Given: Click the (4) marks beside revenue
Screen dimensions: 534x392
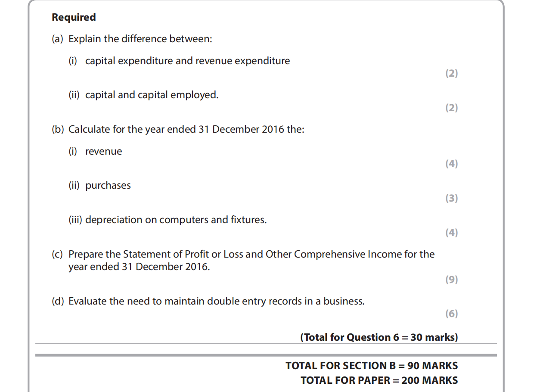Looking at the screenshot, I should tap(451, 164).
